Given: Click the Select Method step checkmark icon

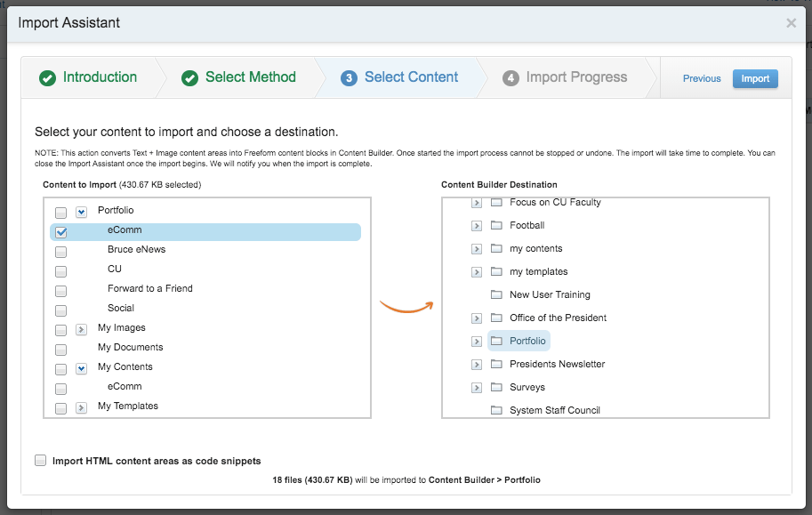Looking at the screenshot, I should 189,77.
